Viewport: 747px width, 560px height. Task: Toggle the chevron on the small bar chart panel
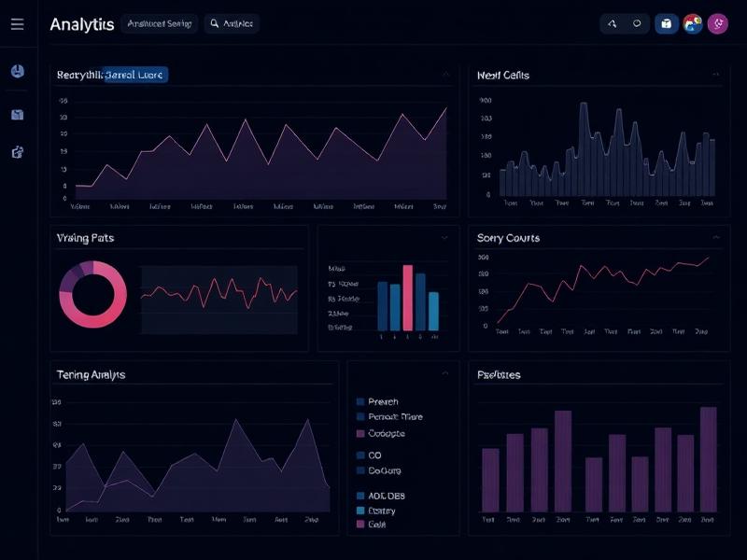pos(444,238)
